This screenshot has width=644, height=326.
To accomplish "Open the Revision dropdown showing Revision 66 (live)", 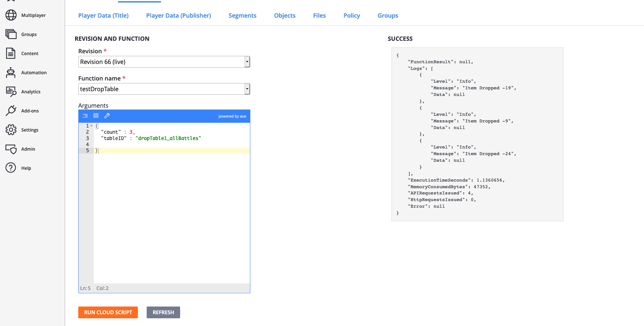I will coord(164,62).
